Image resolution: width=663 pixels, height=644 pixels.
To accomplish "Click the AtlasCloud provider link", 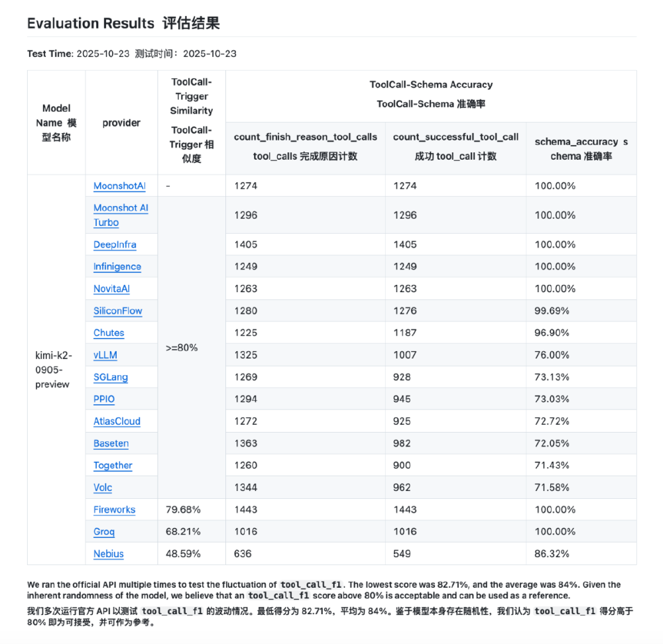I will click(x=117, y=421).
